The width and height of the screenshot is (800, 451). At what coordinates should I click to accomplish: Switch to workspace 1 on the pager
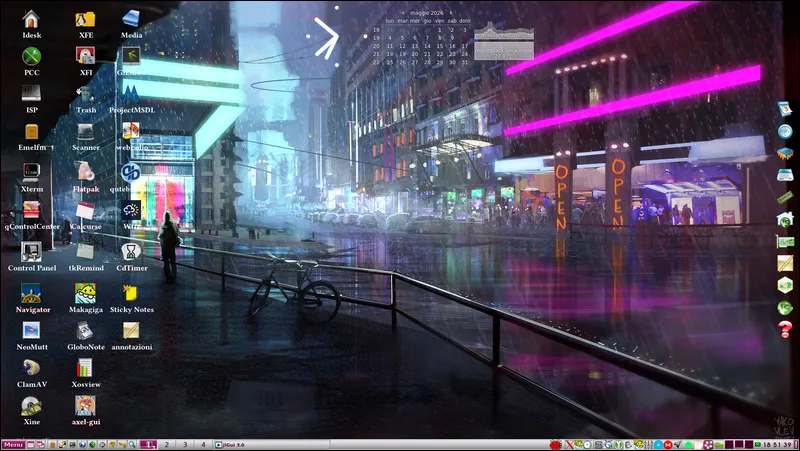148,445
